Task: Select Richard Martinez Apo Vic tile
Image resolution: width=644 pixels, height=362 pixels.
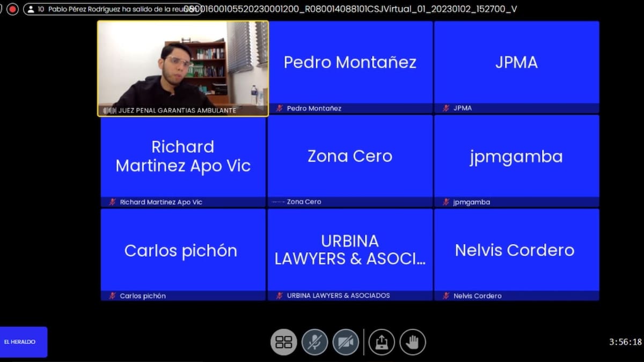Action: [x=183, y=157]
